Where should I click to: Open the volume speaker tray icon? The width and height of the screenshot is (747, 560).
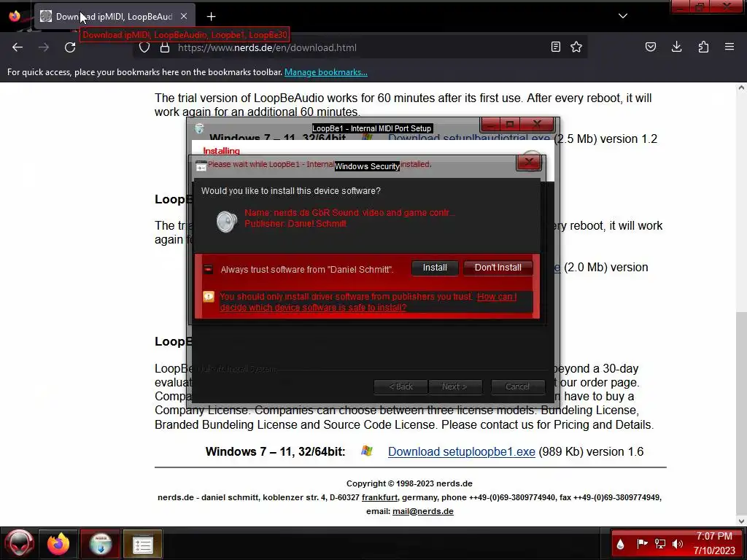(678, 543)
